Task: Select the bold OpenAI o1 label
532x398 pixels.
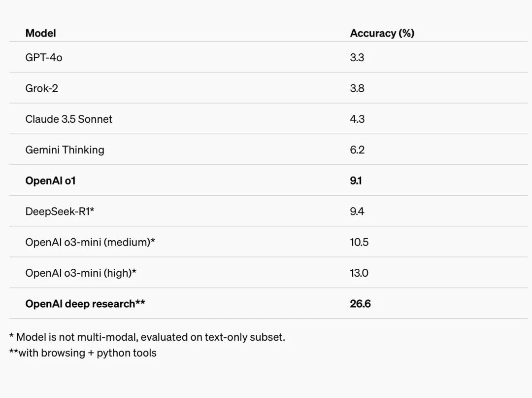Action: click(x=50, y=181)
